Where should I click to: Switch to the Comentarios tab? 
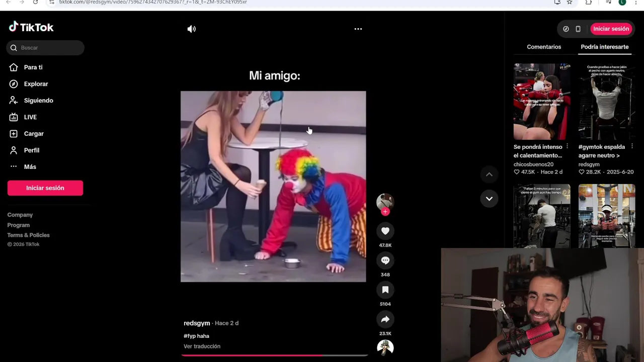(x=544, y=47)
